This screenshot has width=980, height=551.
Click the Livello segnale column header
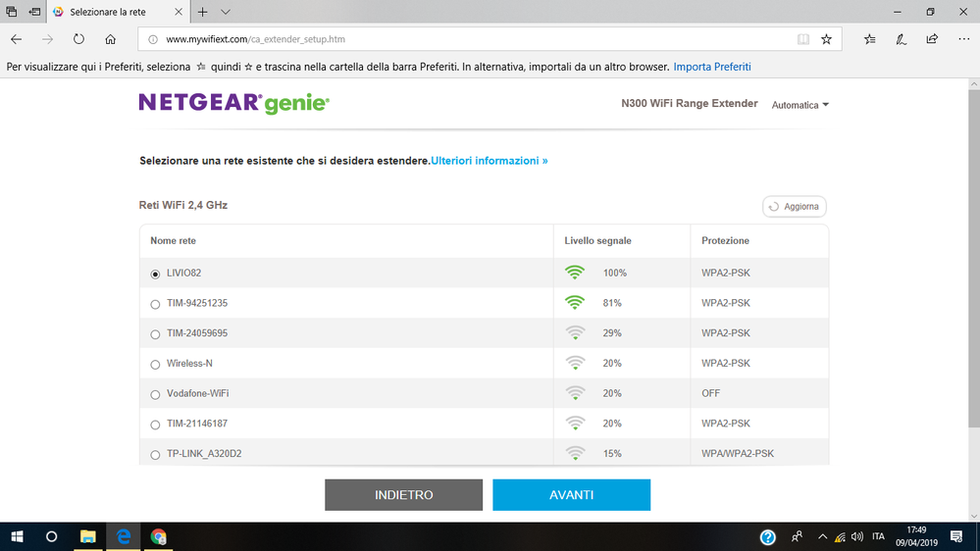coord(597,240)
